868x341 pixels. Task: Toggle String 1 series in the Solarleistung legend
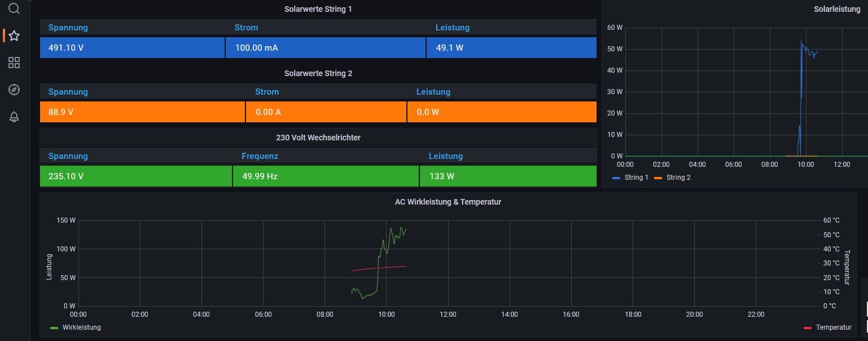coord(636,178)
